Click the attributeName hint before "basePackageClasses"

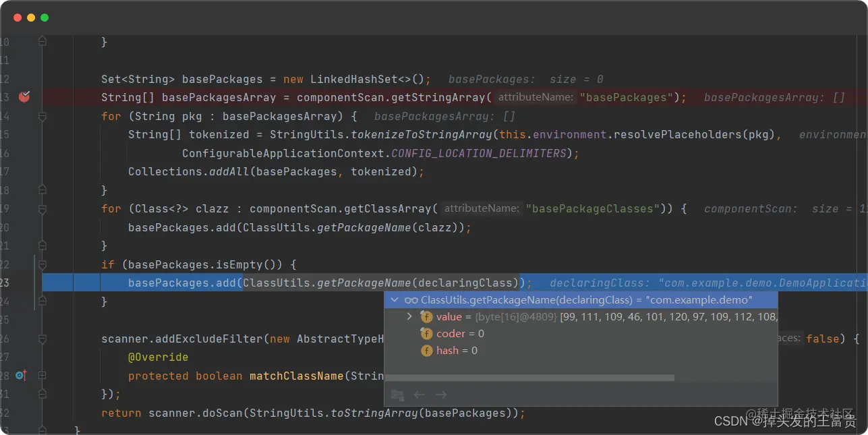click(482, 208)
